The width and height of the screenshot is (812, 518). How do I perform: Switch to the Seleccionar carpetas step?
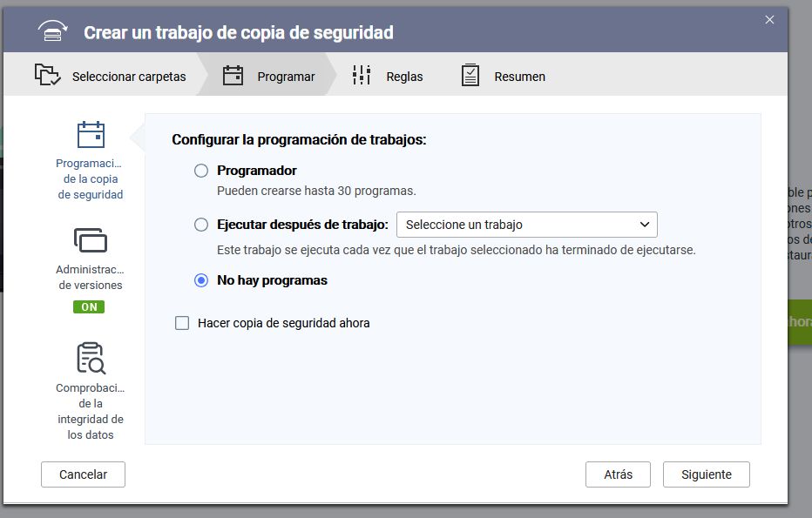(x=129, y=77)
